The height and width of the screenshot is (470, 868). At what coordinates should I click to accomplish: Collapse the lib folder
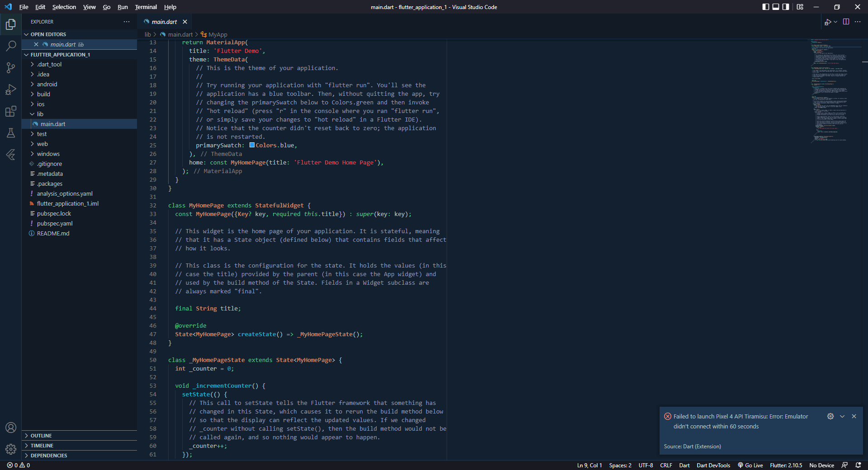(x=79, y=114)
